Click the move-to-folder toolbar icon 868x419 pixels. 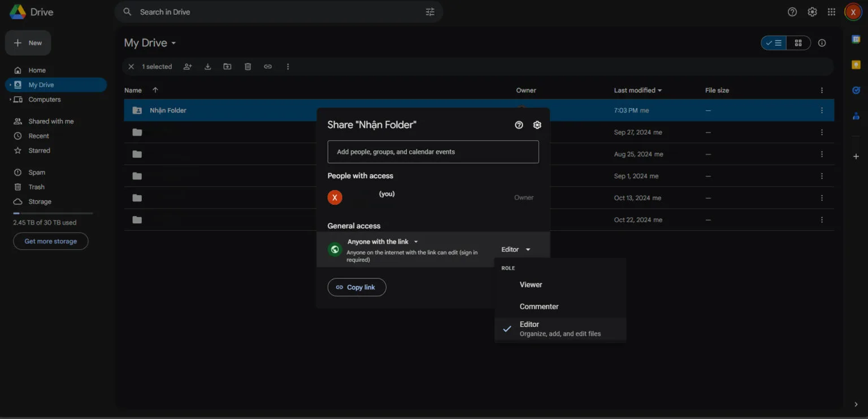tap(227, 67)
